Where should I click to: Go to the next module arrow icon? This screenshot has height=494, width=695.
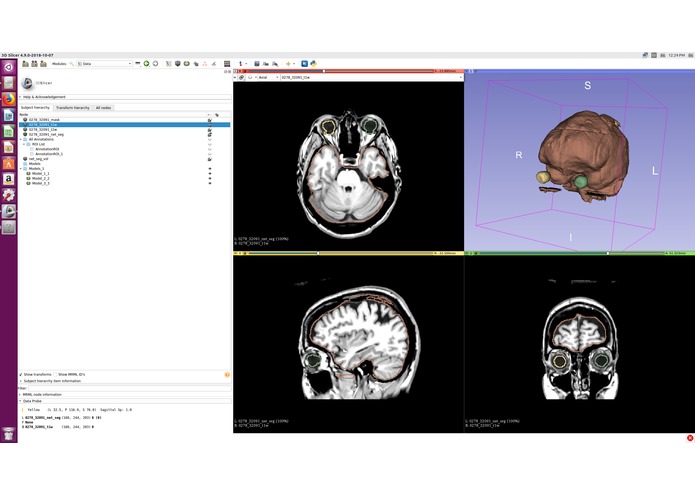point(156,64)
